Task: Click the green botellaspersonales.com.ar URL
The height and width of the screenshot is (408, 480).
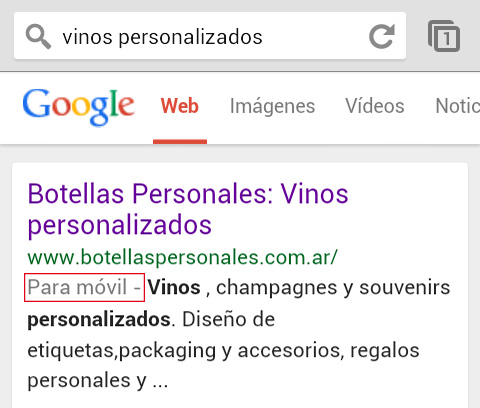Action: [x=183, y=257]
